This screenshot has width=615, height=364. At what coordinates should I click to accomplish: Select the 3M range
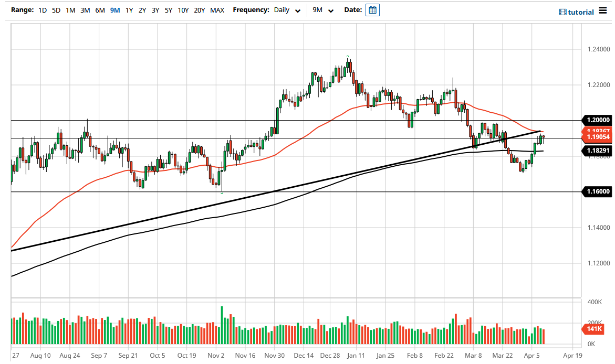pos(85,10)
